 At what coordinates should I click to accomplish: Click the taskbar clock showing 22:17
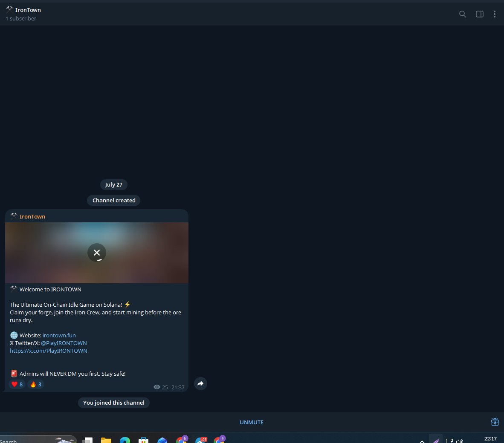coord(490,439)
